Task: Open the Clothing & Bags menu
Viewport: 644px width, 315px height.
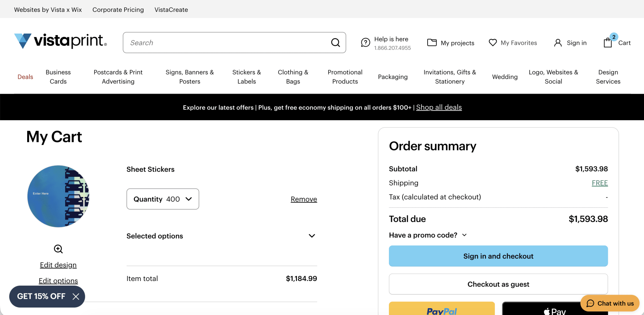Action: (x=293, y=77)
